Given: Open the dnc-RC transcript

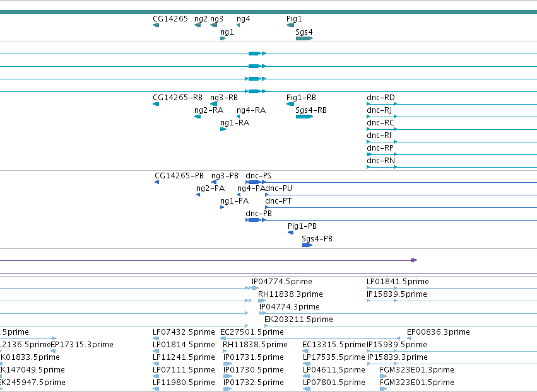Looking at the screenshot, I should [x=380, y=123].
